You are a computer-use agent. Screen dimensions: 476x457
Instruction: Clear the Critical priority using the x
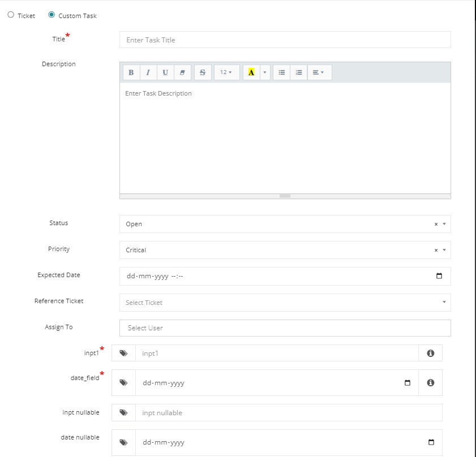(x=435, y=250)
